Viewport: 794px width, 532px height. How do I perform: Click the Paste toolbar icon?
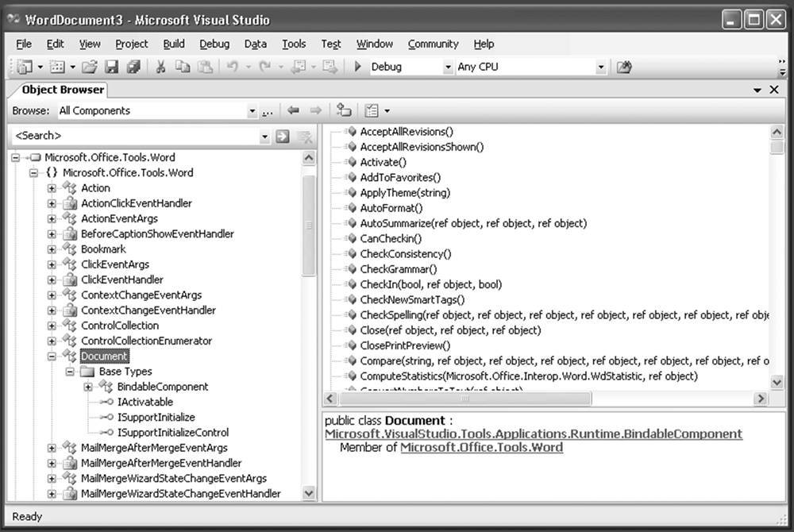point(205,67)
